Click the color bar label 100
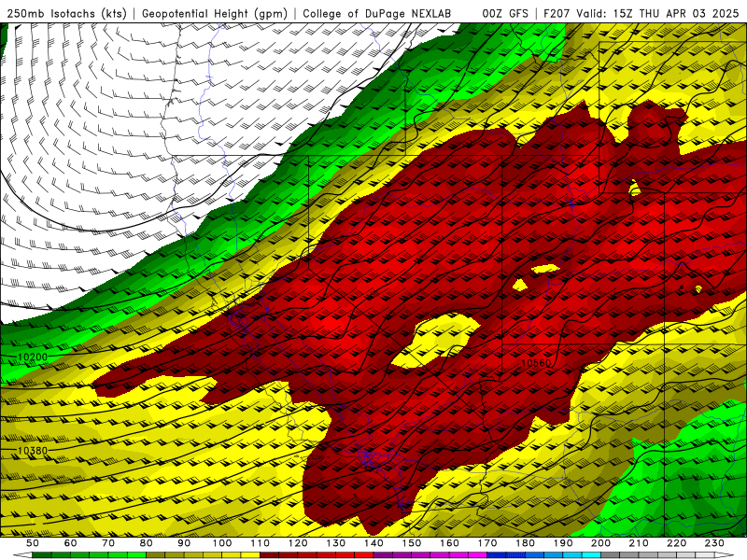Viewport: 747px width, 560px height. (x=222, y=543)
